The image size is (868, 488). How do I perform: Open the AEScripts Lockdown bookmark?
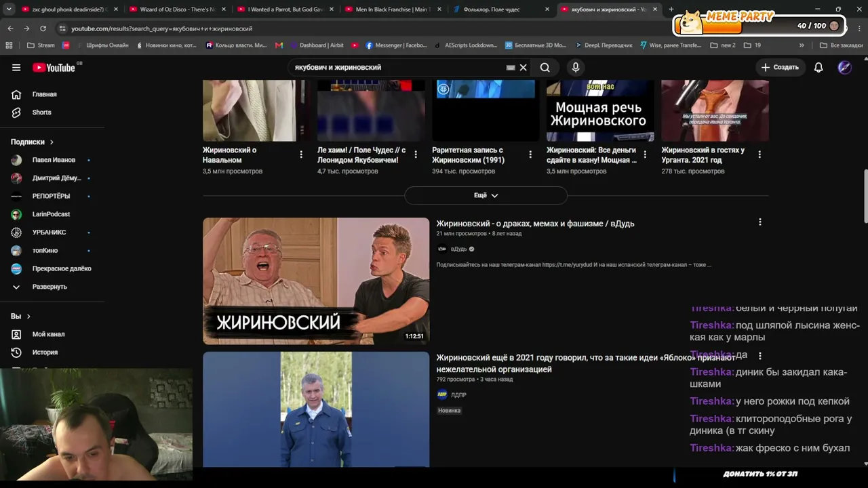tap(465, 45)
